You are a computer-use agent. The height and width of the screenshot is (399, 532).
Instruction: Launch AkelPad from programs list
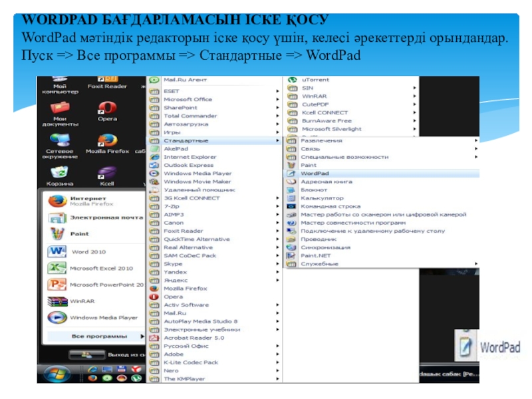214,148
